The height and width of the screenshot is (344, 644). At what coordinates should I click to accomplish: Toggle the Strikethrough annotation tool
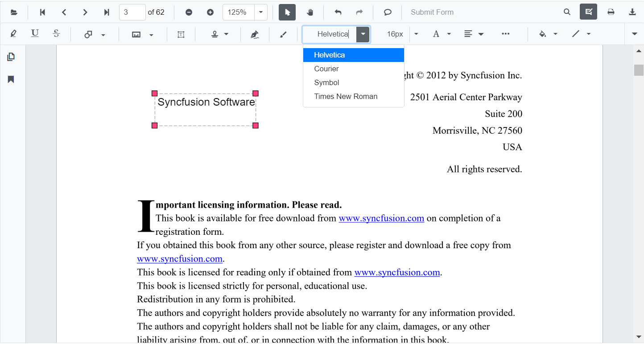55,34
